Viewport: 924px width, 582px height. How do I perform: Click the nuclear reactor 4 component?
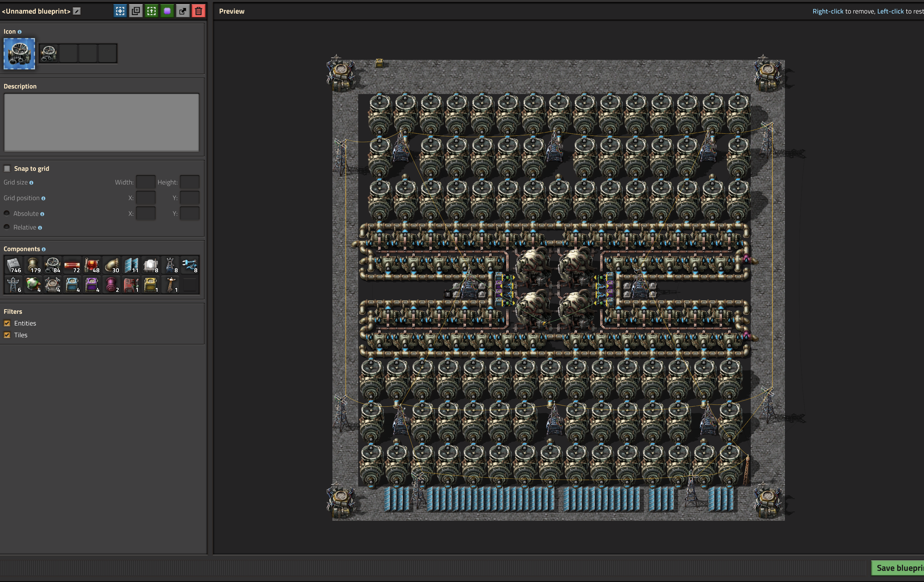click(33, 285)
